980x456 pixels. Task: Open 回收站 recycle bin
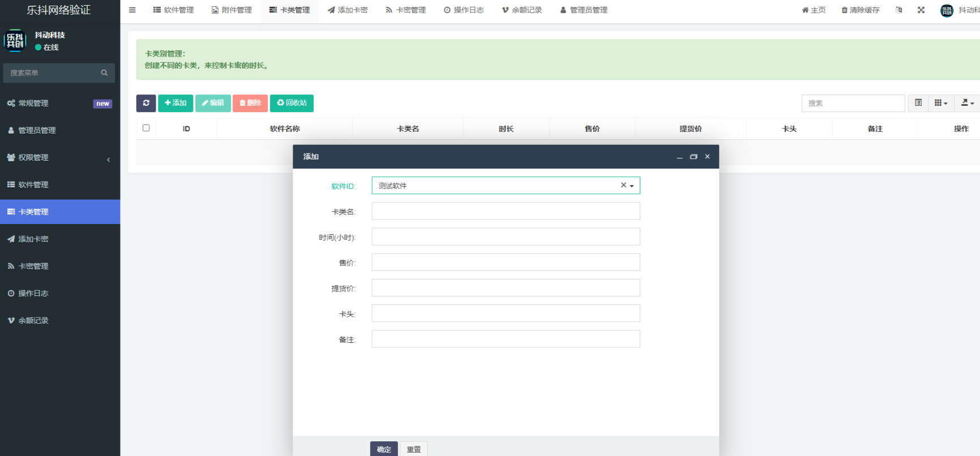pos(292,103)
